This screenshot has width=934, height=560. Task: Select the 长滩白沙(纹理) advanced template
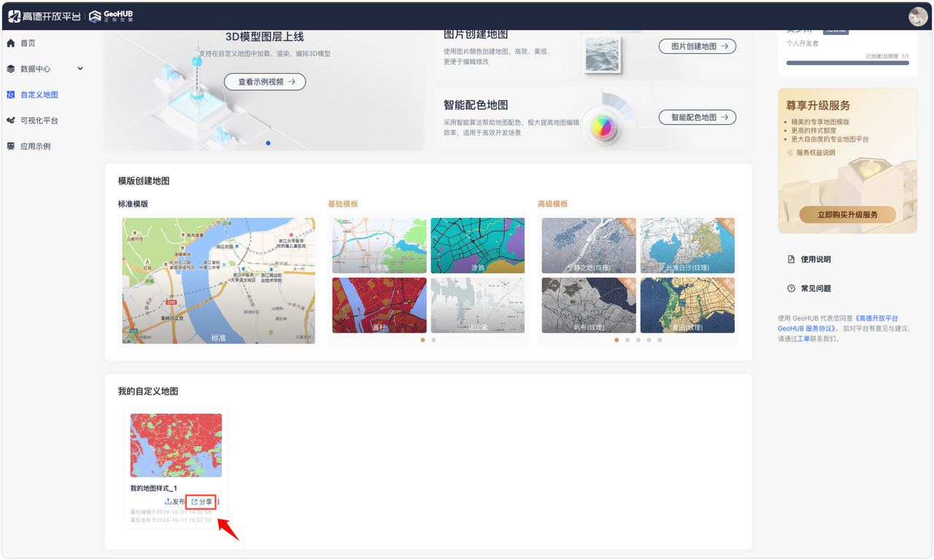687,246
